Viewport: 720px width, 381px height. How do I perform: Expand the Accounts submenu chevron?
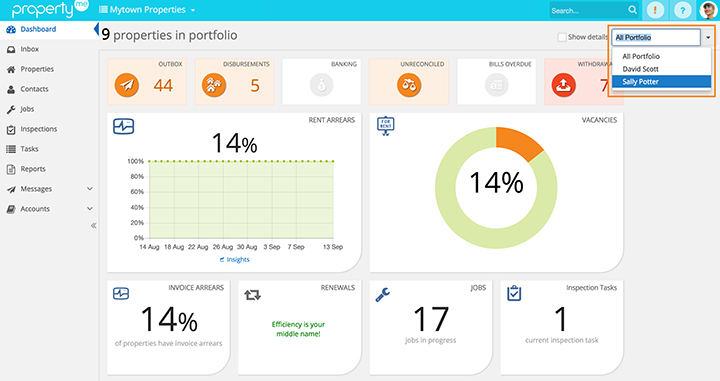click(90, 208)
